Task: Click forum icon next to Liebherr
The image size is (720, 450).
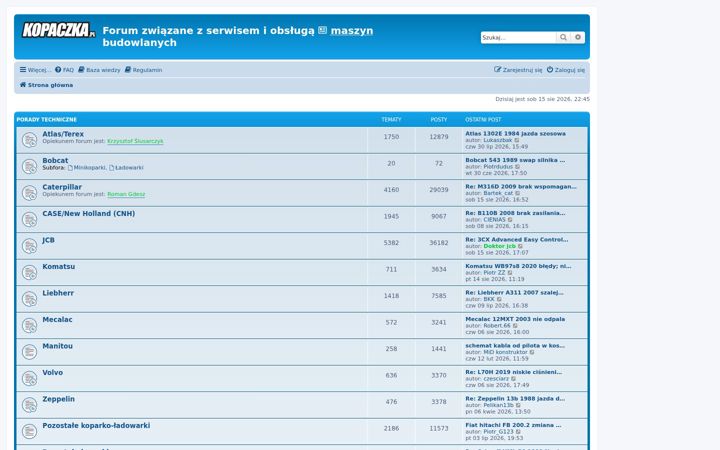Action: click(x=29, y=299)
